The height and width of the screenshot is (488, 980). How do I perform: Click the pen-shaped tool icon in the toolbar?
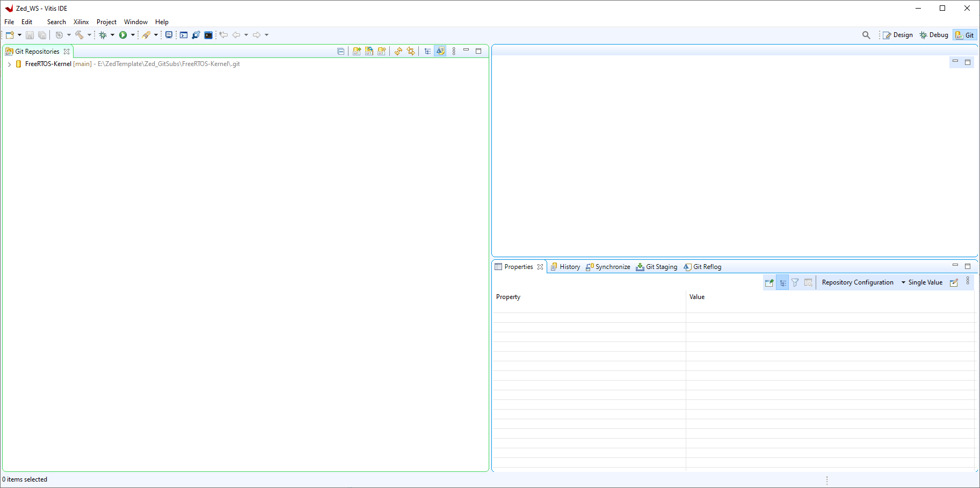tap(146, 35)
